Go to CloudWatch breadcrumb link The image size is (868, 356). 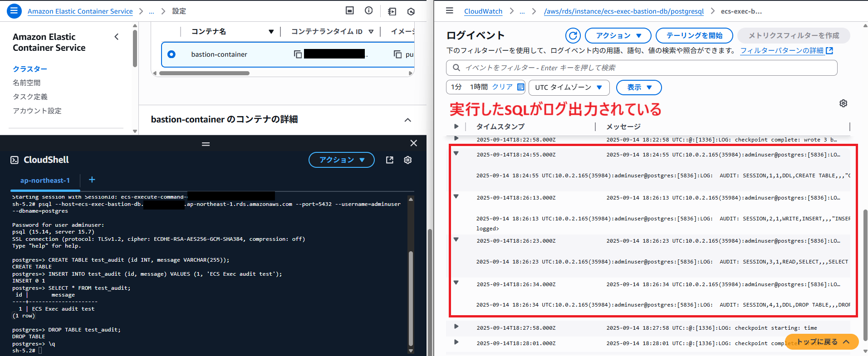pos(483,11)
